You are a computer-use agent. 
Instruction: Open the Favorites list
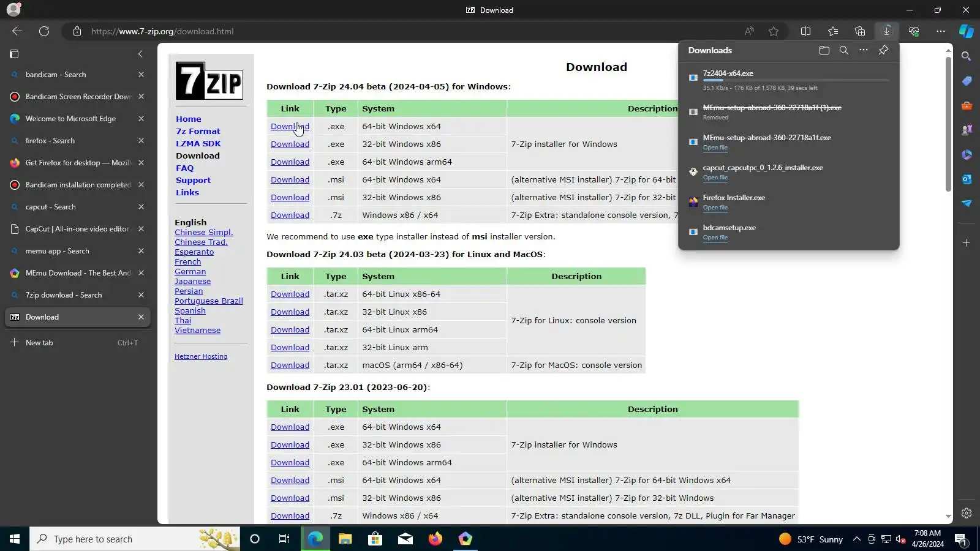click(x=833, y=31)
